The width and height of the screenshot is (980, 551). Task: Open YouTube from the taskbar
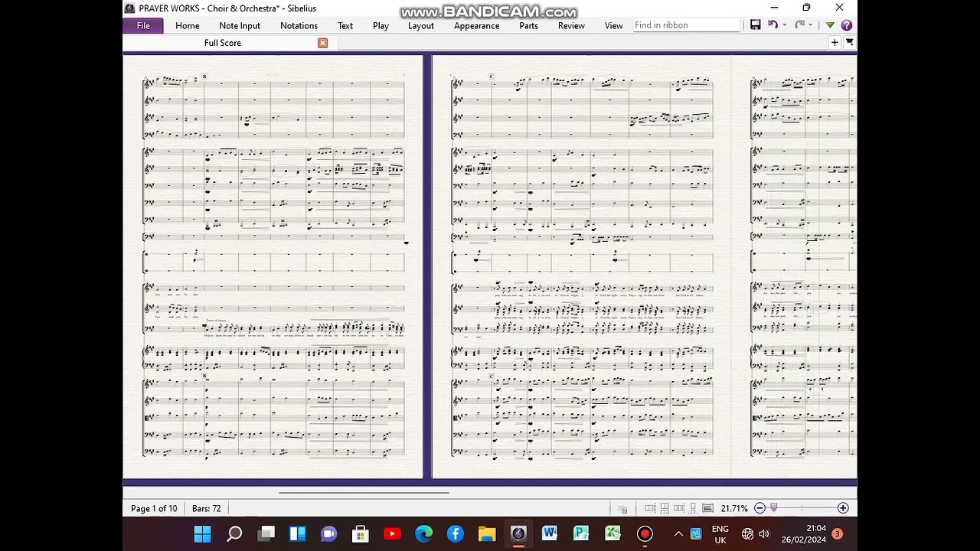click(392, 533)
